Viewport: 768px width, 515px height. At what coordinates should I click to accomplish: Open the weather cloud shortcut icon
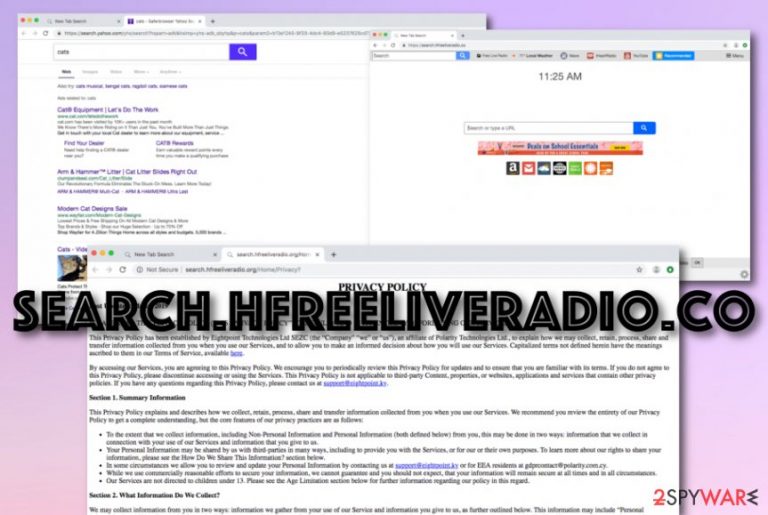pyautogui.click(x=544, y=168)
